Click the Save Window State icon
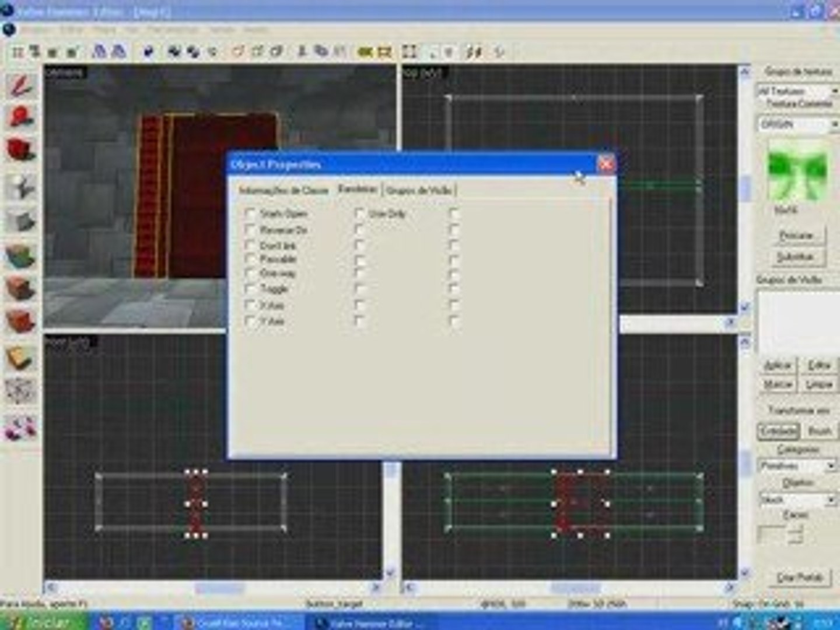Viewport: 840px width, 630px height. (x=118, y=52)
